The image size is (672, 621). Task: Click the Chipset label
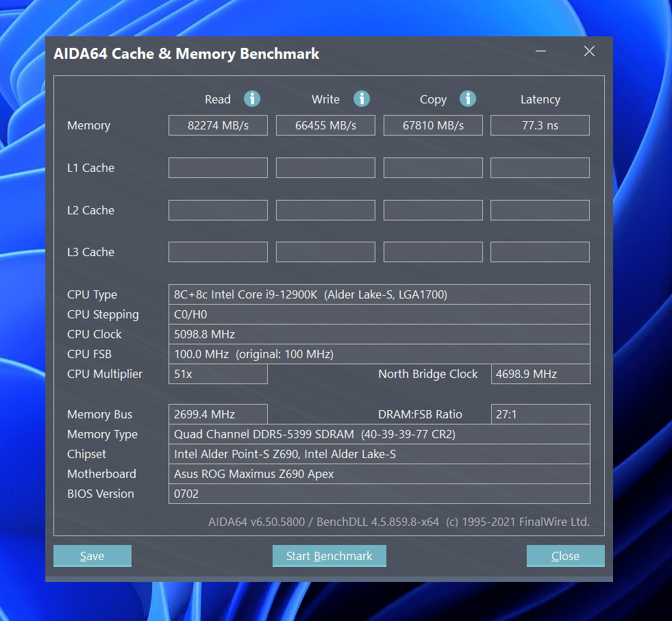pos(86,454)
